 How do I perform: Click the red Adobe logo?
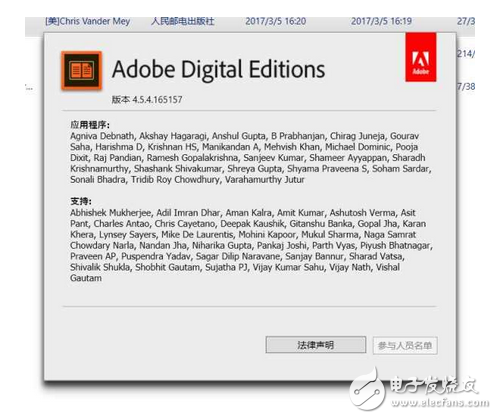pyautogui.click(x=421, y=57)
